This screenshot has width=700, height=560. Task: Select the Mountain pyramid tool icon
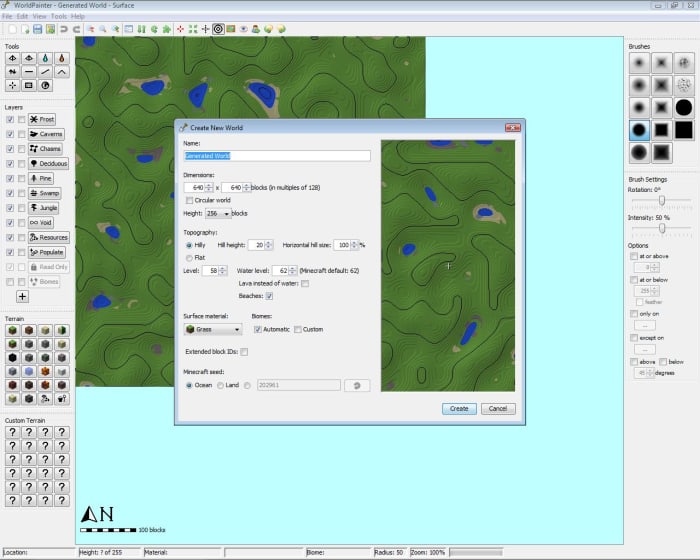click(62, 71)
